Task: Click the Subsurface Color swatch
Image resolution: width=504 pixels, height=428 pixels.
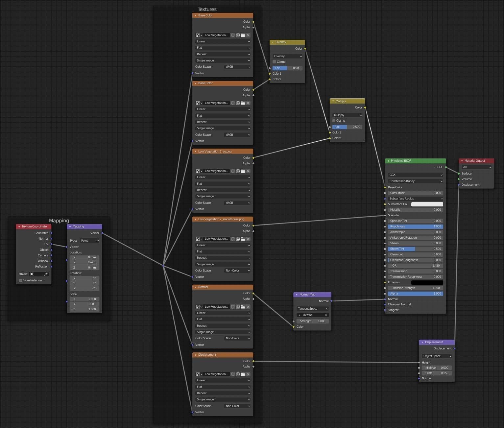Action: point(427,204)
